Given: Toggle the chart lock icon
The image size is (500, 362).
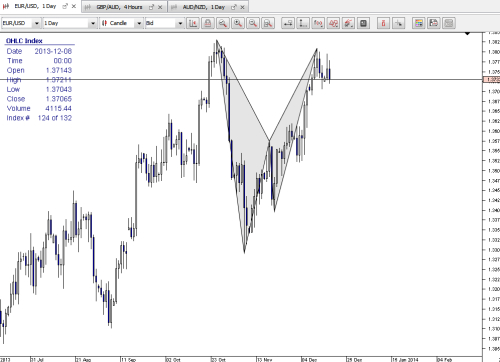Looking at the screenshot, I should [208, 23].
